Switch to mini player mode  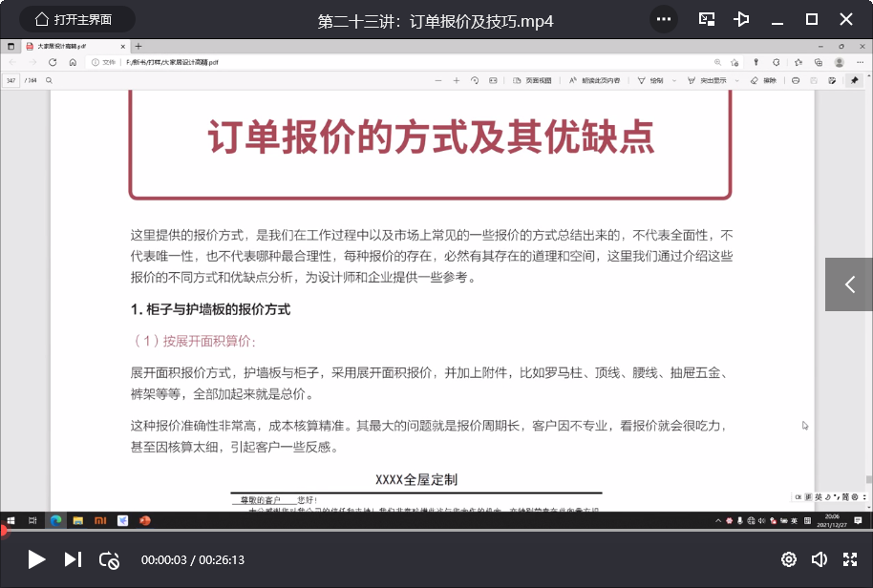point(707,19)
